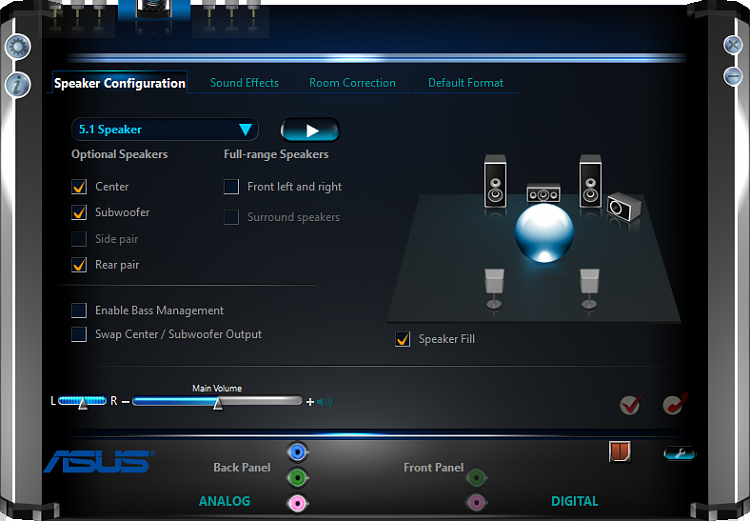Increase volume with the plus sign
Image resolution: width=750 pixels, height=521 pixels.
point(310,402)
